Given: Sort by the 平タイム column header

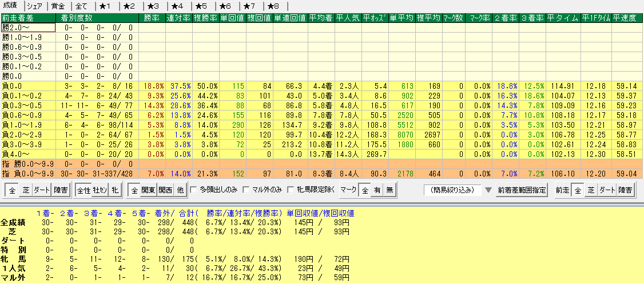Looking at the screenshot, I should [563, 18].
